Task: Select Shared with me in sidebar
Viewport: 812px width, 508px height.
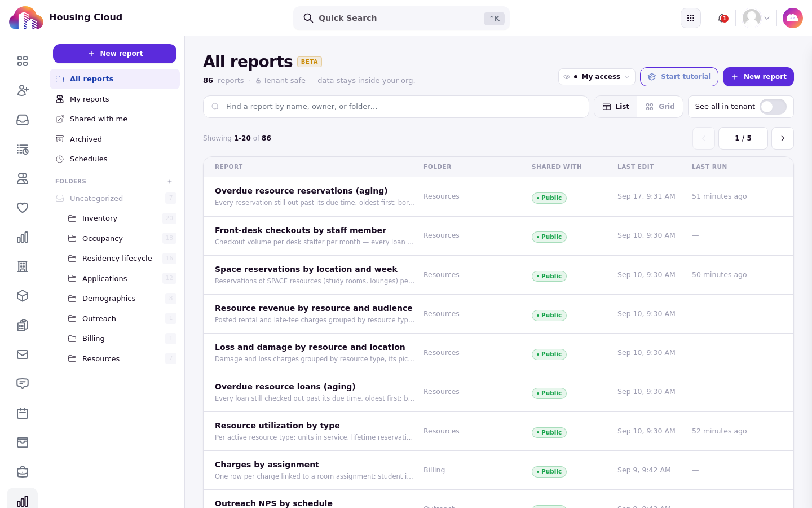Action: 115,119
